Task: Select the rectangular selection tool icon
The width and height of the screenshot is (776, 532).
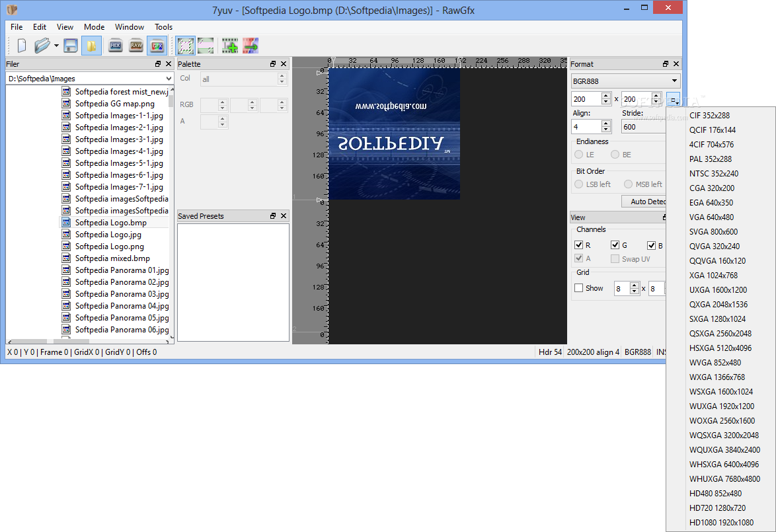Action: pyautogui.click(x=186, y=46)
